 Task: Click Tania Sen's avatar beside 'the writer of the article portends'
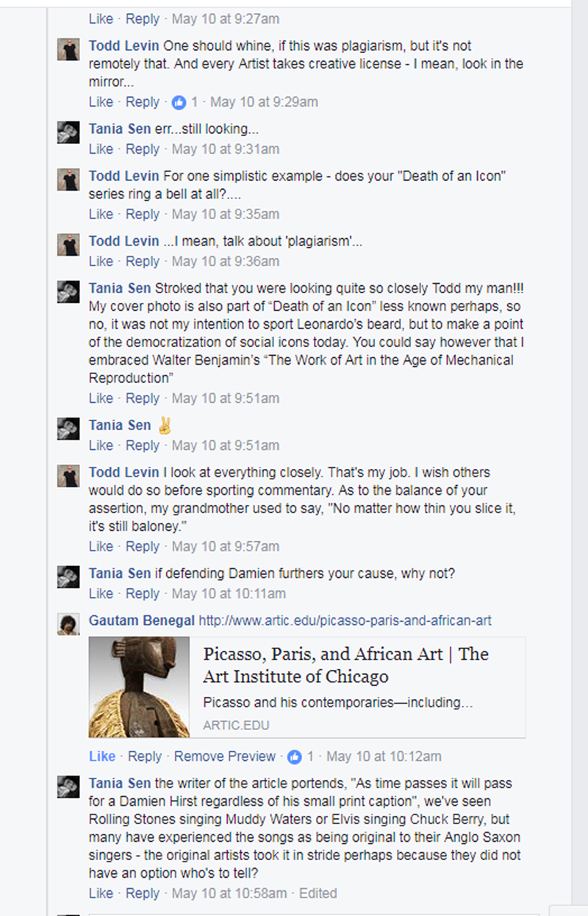(x=68, y=787)
